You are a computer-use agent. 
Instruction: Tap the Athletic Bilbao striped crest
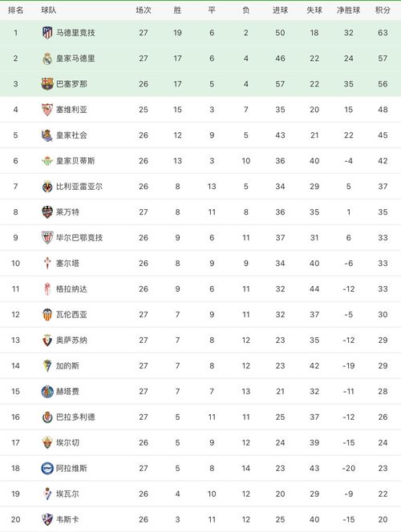click(47, 237)
